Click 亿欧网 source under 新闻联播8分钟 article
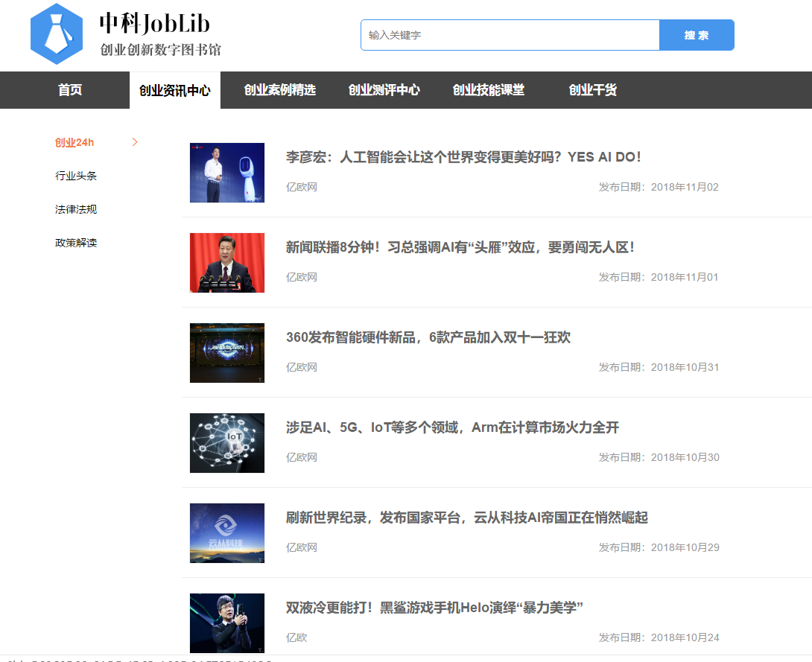 coord(302,277)
